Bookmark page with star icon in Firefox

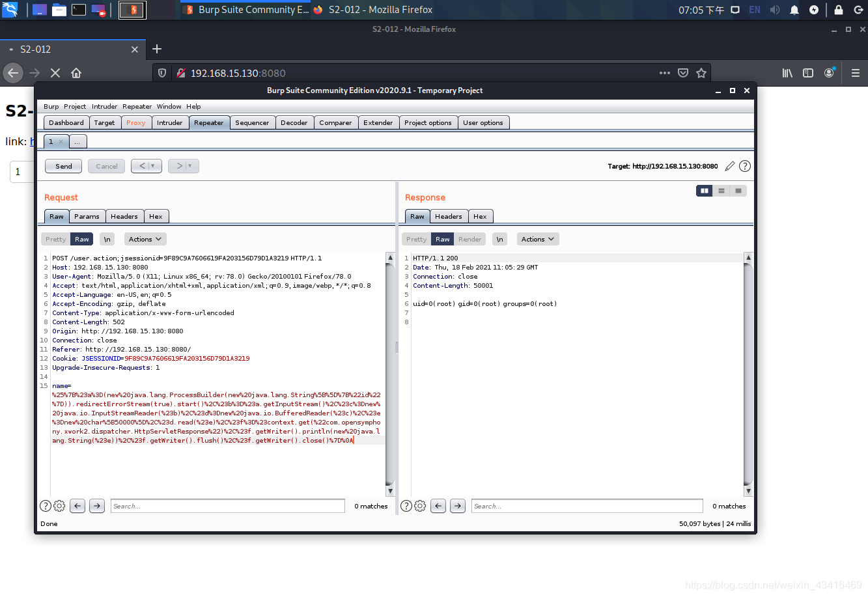tap(701, 73)
